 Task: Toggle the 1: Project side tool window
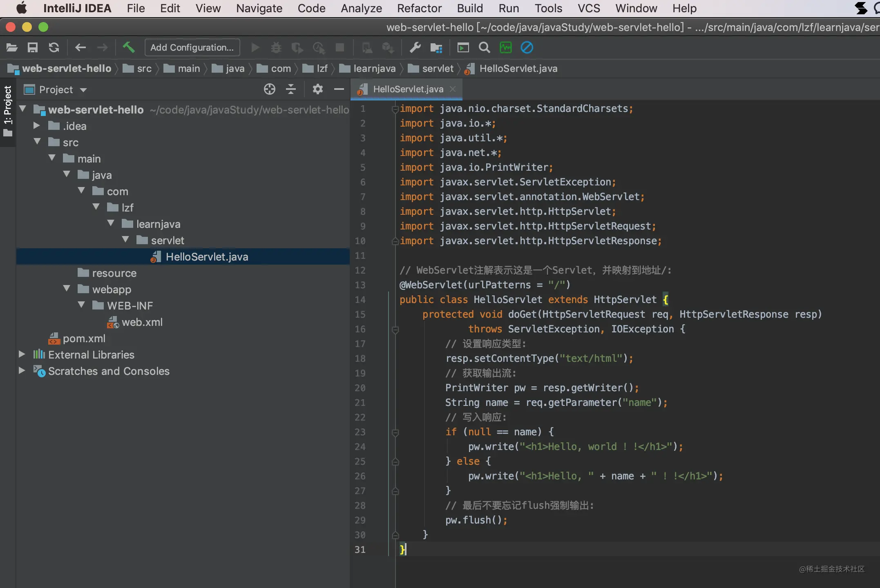click(8, 111)
